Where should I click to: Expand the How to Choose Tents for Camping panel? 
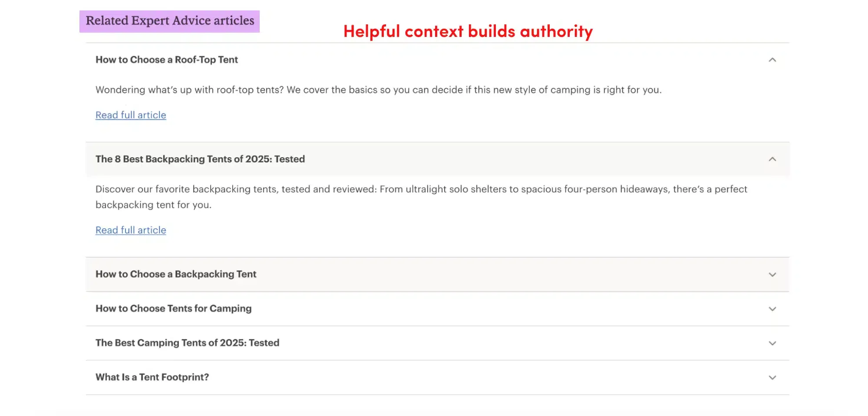pos(173,309)
